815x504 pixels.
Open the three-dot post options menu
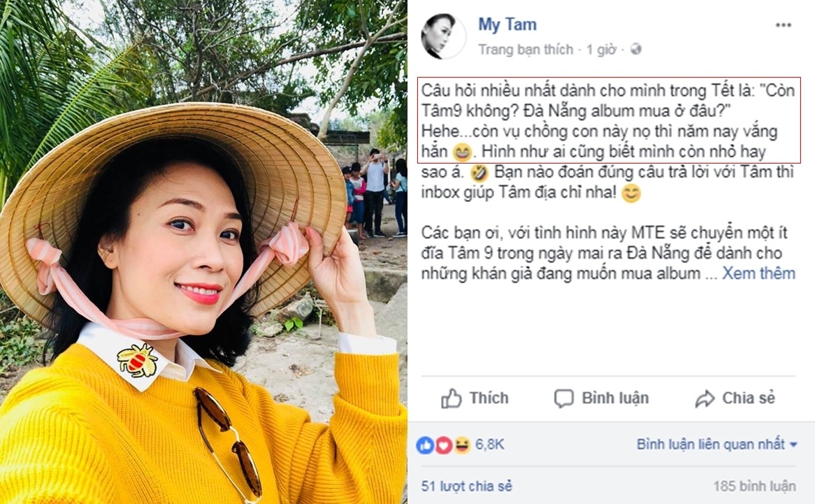pos(784,25)
